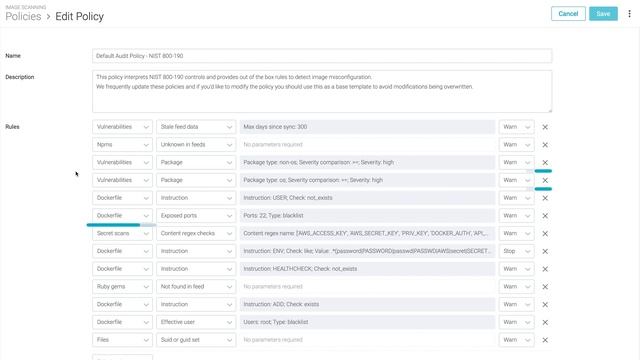Viewport: 640px width, 360px height.
Task: Delete the Secret scans rule
Action: click(545, 233)
